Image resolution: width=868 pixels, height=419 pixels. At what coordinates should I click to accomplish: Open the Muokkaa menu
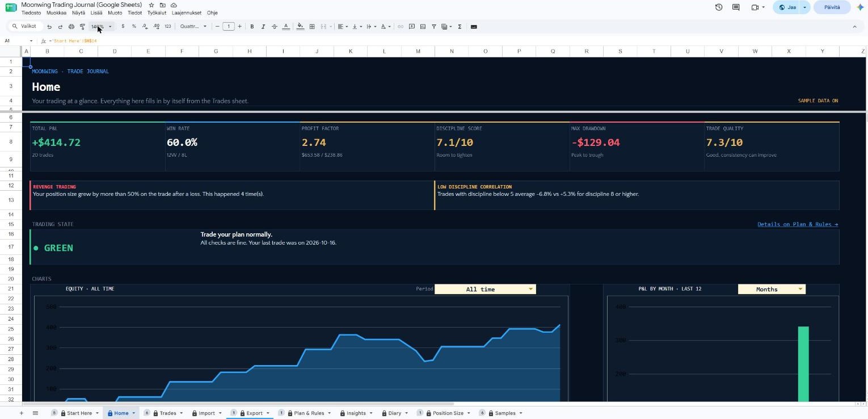click(56, 12)
